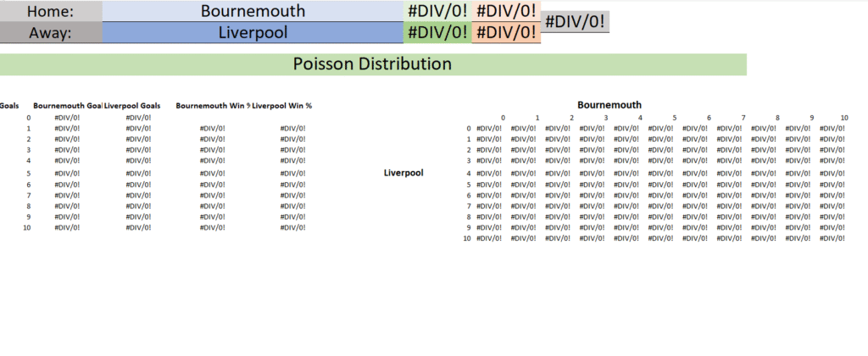Click the gray merged #DIV/0! cell
868x356 pixels.
click(575, 21)
